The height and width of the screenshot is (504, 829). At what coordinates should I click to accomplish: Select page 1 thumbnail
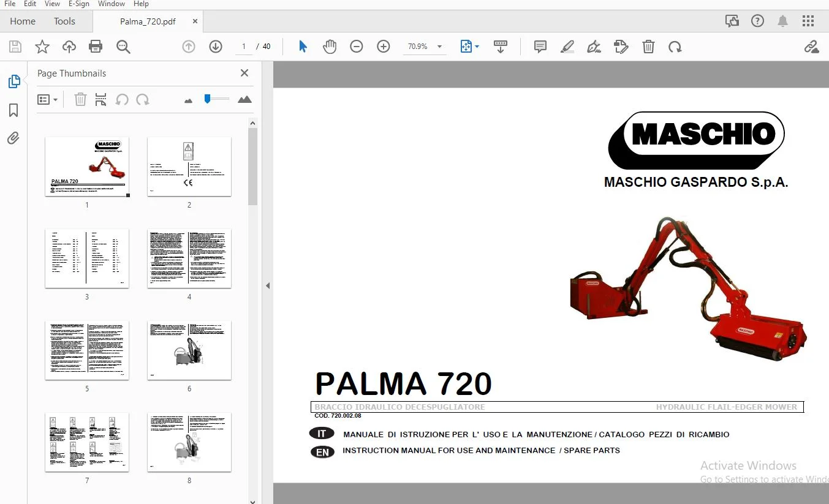[87, 166]
